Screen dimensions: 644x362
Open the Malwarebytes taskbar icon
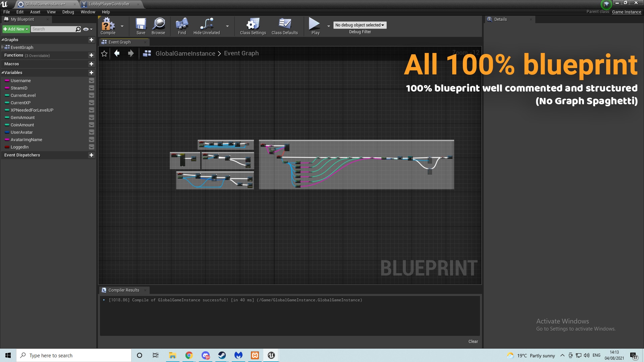pos(238,355)
